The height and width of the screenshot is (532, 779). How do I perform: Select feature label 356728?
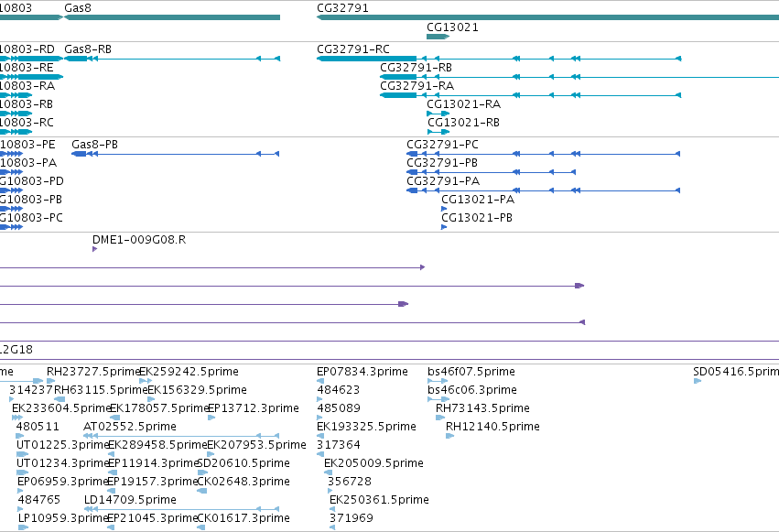[x=350, y=482]
